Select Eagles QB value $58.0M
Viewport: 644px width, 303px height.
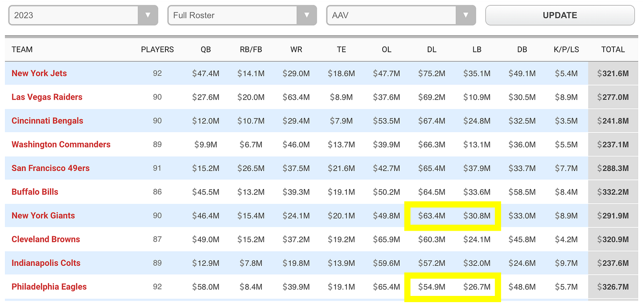(x=206, y=287)
